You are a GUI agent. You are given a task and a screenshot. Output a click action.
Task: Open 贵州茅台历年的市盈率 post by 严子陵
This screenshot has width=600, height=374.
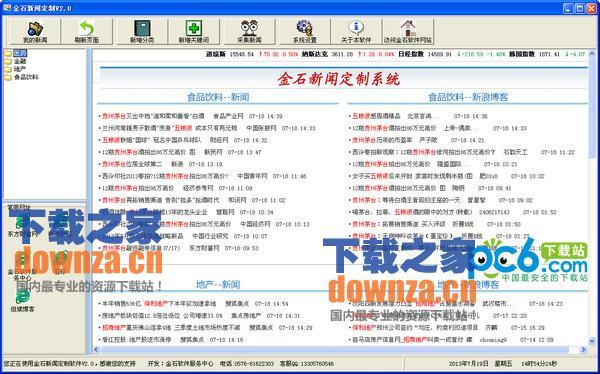382,140
